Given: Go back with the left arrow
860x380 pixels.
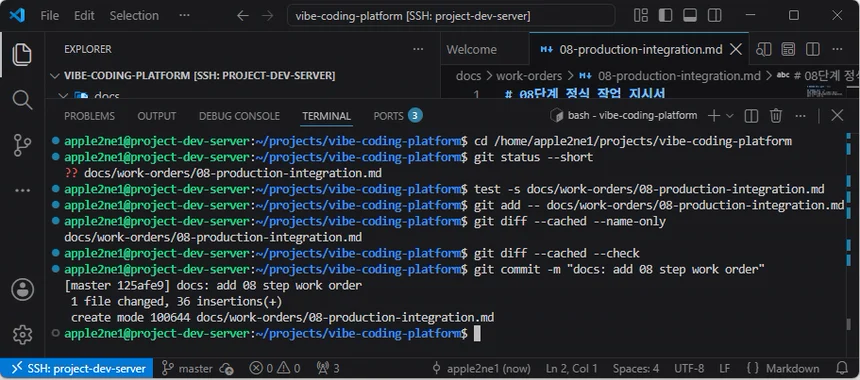Looking at the screenshot, I should pyautogui.click(x=242, y=16).
